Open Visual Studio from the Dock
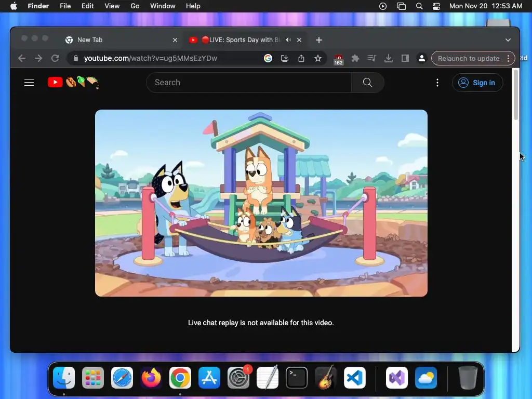Viewport: 532px width, 399px height. pyautogui.click(x=397, y=378)
